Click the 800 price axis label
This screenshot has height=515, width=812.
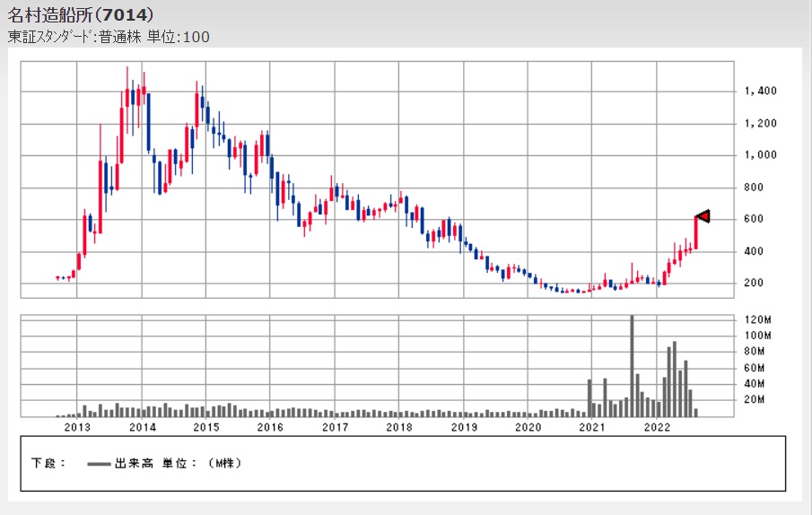tap(754, 188)
